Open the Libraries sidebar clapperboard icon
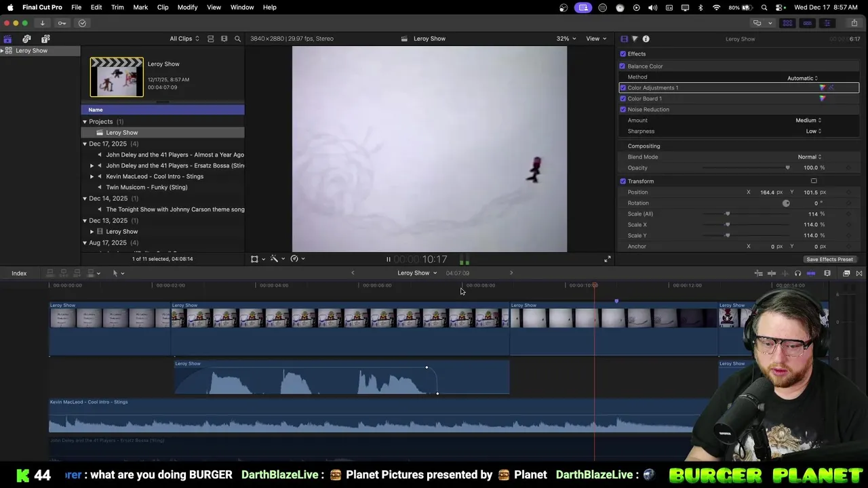This screenshot has width=868, height=488. click(7, 39)
